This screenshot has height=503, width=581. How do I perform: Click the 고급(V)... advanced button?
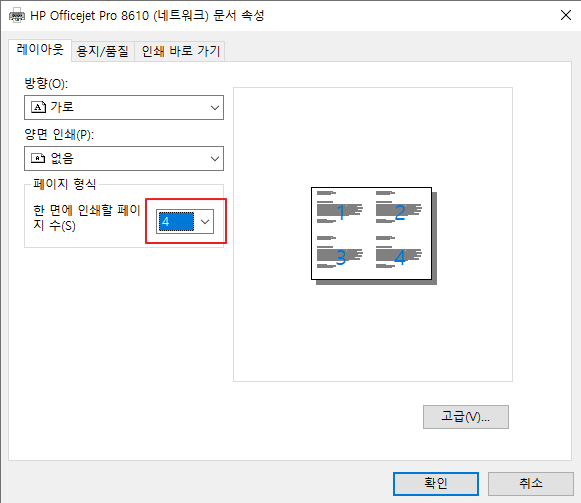coord(466,417)
